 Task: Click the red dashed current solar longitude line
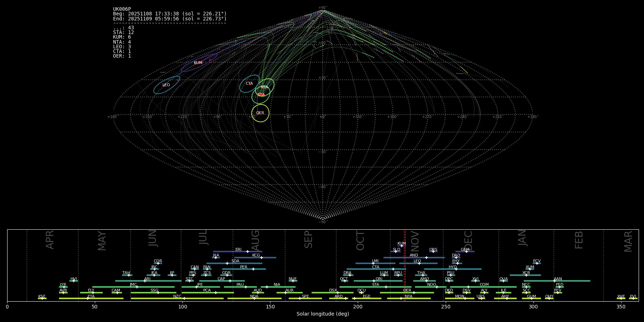[405, 265]
